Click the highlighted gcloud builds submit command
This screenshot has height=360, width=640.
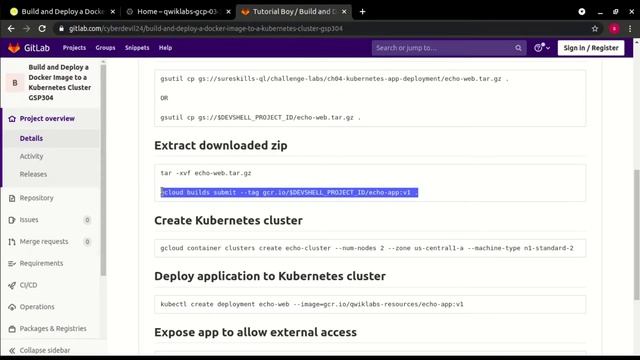point(289,192)
